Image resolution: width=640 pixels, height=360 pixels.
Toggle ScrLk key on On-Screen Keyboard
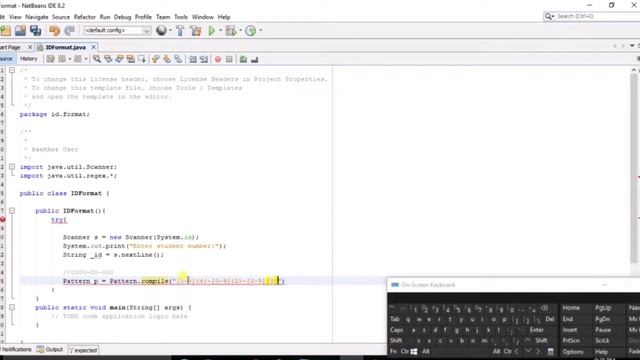602,340
